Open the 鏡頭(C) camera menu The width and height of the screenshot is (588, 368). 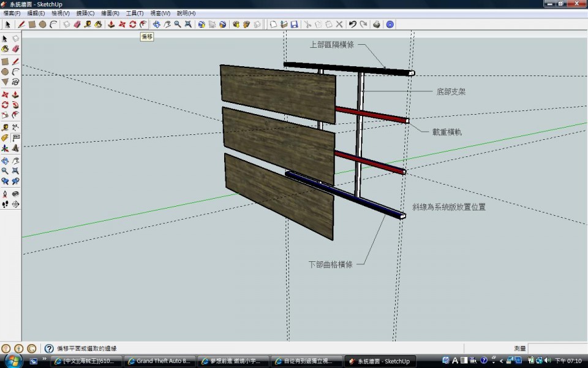85,13
